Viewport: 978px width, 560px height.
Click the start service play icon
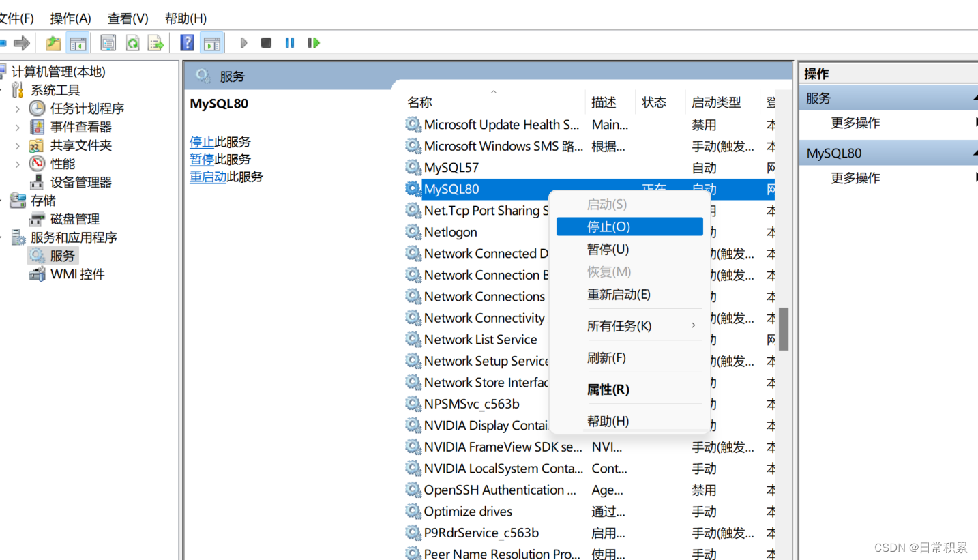[243, 43]
